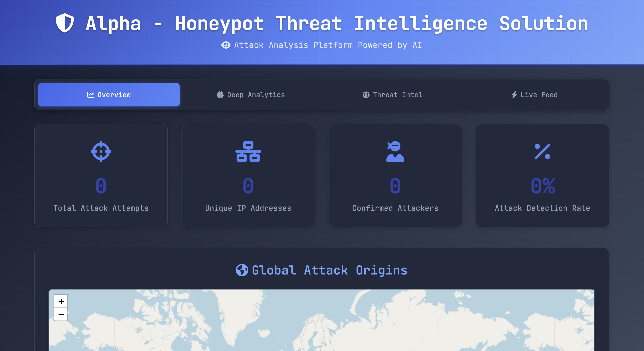Click the eye icon beside the subtitle
The height and width of the screenshot is (351, 644).
(226, 45)
